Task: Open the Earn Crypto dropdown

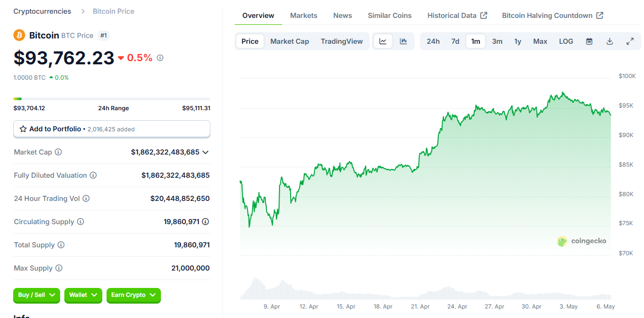Action: 133,295
